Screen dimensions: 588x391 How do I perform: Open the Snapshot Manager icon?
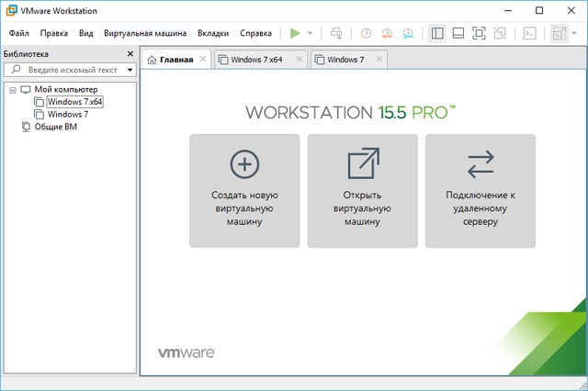point(409,33)
